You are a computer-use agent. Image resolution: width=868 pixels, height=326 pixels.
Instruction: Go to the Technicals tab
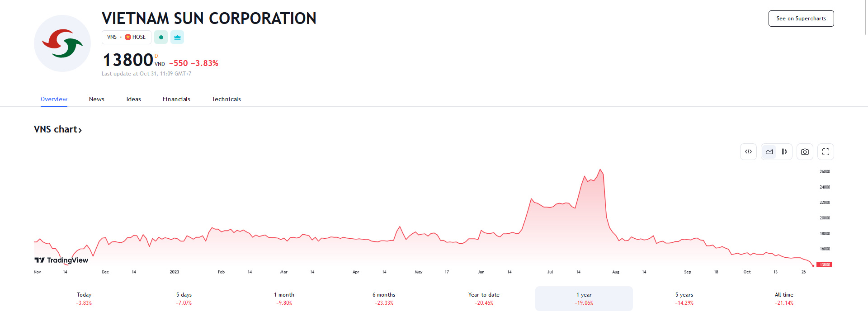pos(226,99)
